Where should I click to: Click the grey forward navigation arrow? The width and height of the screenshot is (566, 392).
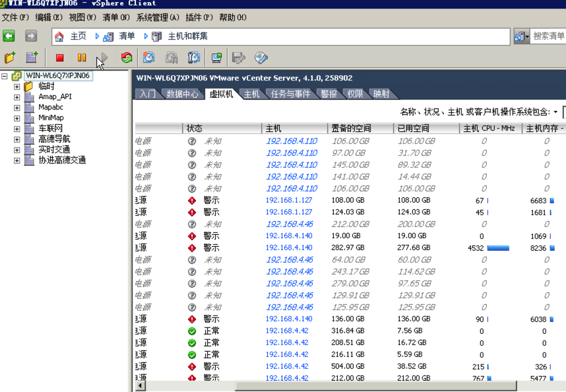coord(31,36)
